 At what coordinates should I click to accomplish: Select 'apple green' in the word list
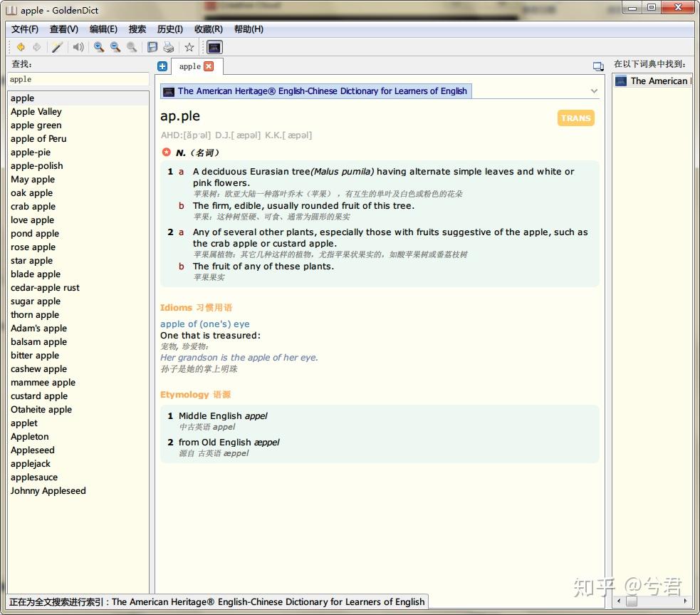78,125
